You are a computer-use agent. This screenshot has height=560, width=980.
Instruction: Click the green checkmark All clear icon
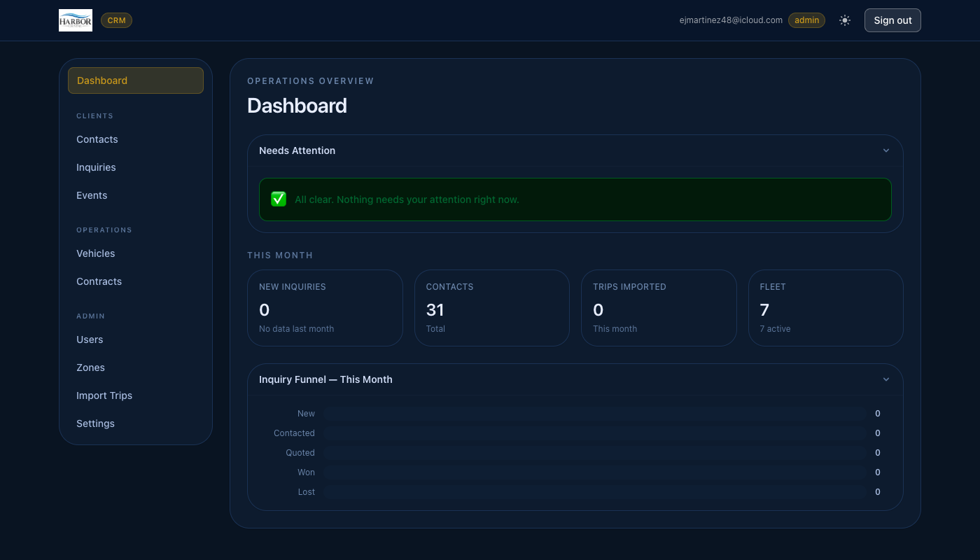coord(279,199)
